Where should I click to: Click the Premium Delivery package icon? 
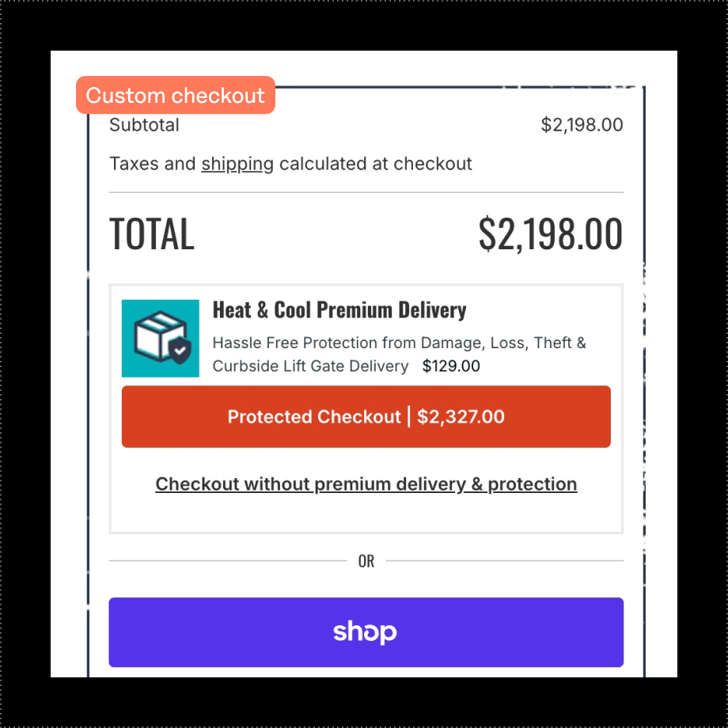click(x=160, y=338)
